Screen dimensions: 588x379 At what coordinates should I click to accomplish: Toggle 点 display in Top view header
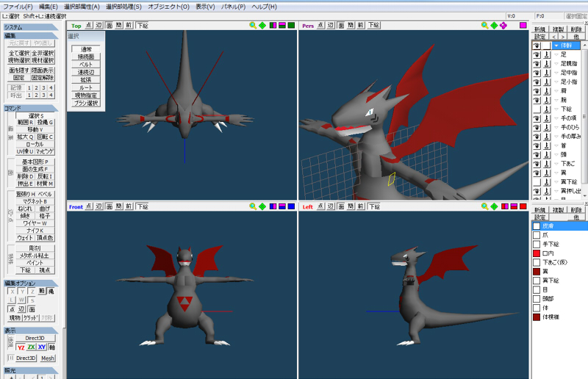[x=88, y=25]
